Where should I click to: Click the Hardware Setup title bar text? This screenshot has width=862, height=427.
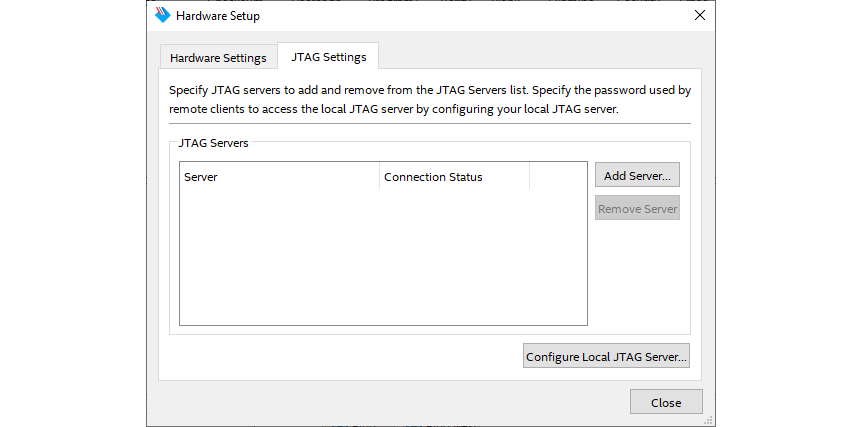[x=218, y=16]
